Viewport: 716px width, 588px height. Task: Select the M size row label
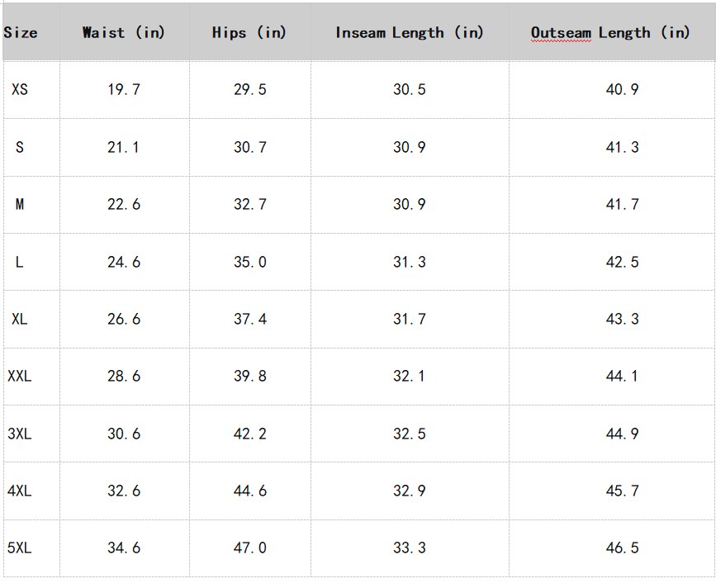[x=20, y=204]
